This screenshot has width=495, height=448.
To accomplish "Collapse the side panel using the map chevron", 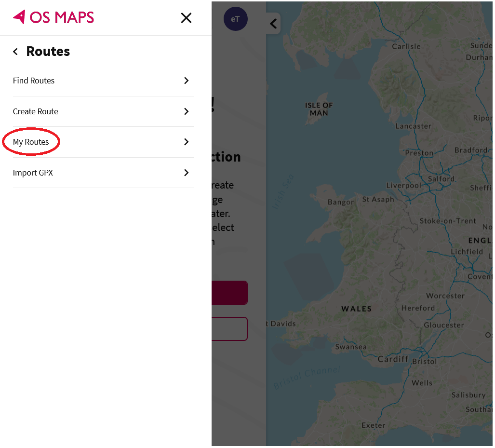I will tap(272, 23).
